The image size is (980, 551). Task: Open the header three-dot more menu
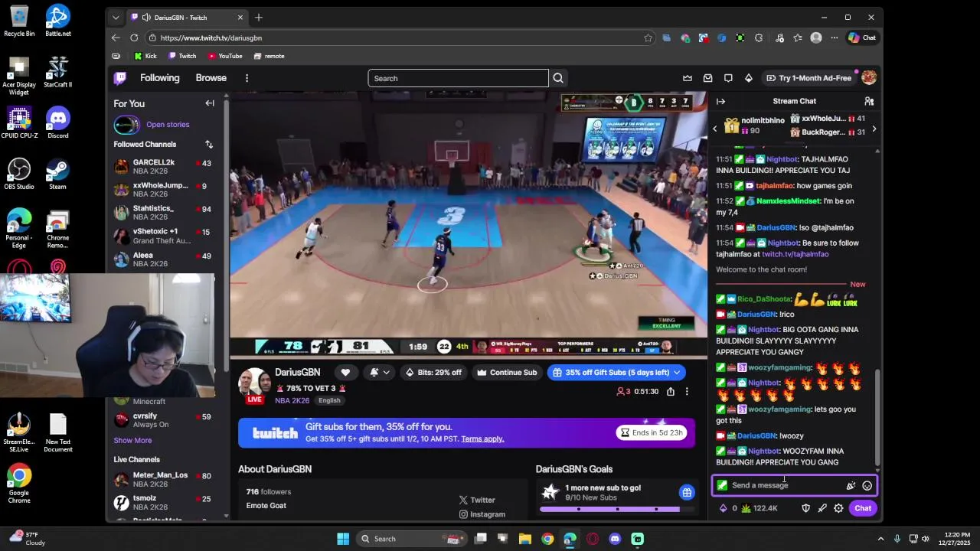247,78
